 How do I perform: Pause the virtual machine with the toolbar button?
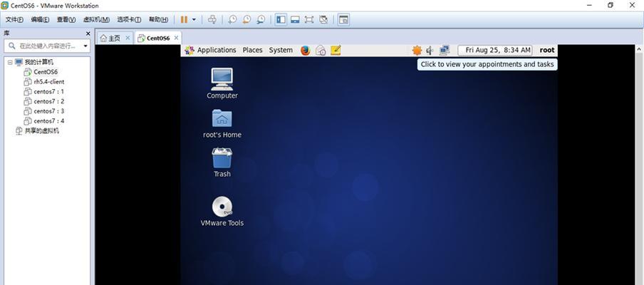tap(184, 19)
